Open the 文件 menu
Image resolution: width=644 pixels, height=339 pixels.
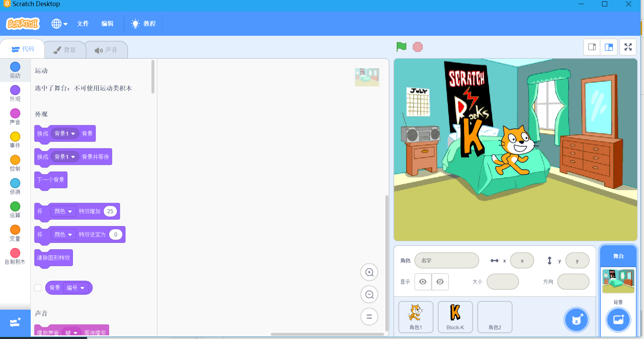[83, 24]
